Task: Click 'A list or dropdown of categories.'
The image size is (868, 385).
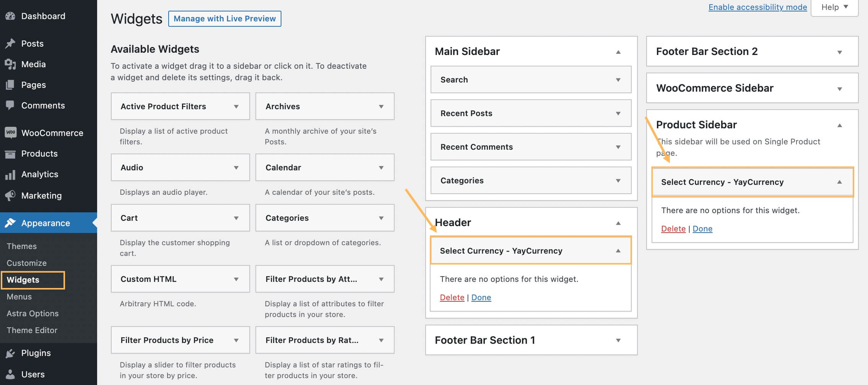Action: [323, 243]
